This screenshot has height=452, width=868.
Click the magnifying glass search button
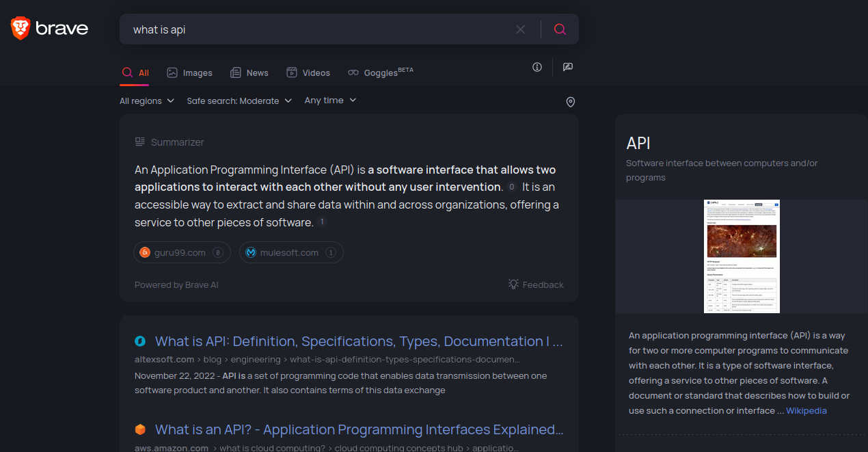pyautogui.click(x=560, y=29)
